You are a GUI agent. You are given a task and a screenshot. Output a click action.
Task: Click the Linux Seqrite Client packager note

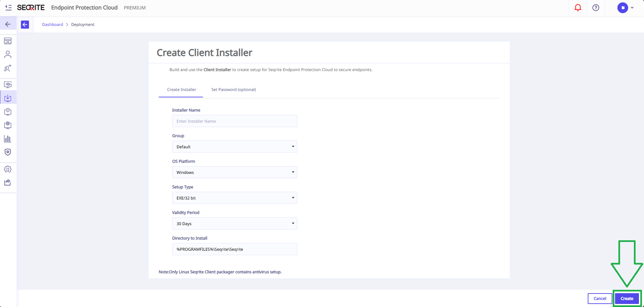(220, 272)
